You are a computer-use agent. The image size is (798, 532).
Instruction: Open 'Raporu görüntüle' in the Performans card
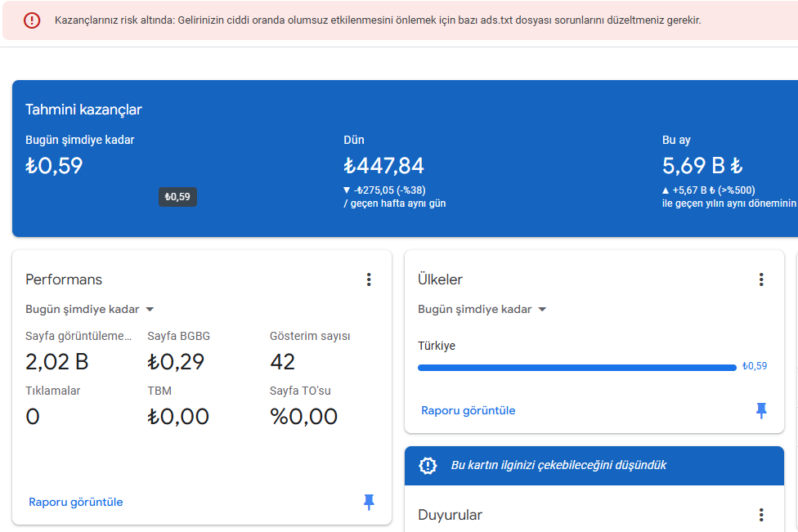(76, 502)
